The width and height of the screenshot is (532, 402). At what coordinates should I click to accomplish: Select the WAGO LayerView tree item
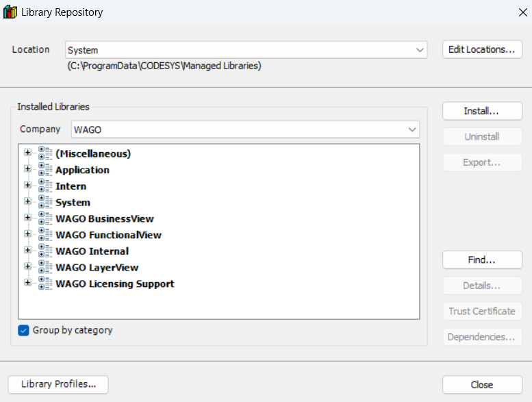click(97, 268)
